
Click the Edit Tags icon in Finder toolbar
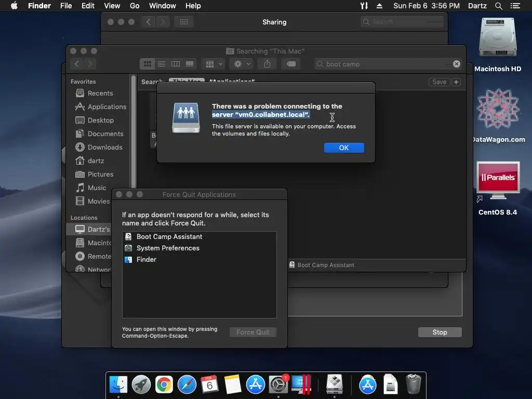click(291, 64)
